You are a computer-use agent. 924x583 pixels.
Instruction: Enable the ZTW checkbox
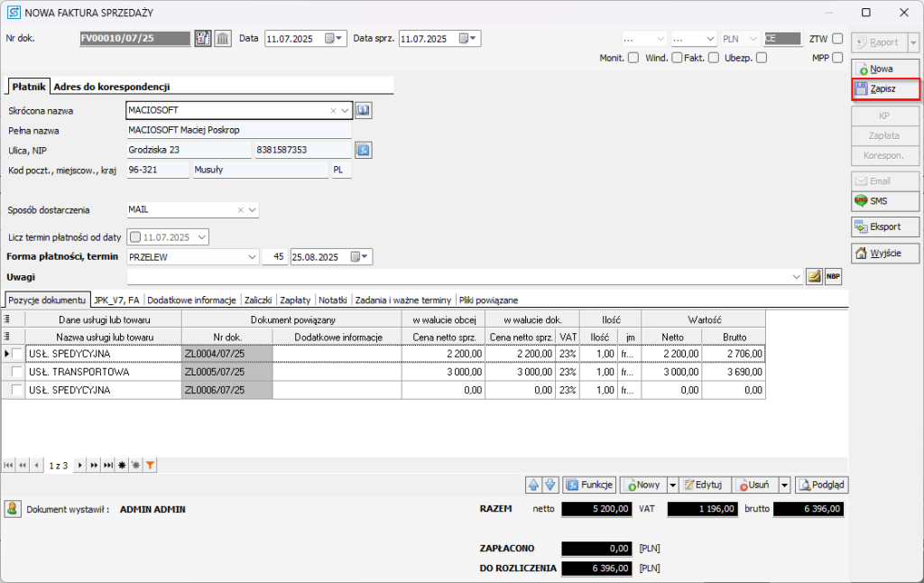point(837,39)
